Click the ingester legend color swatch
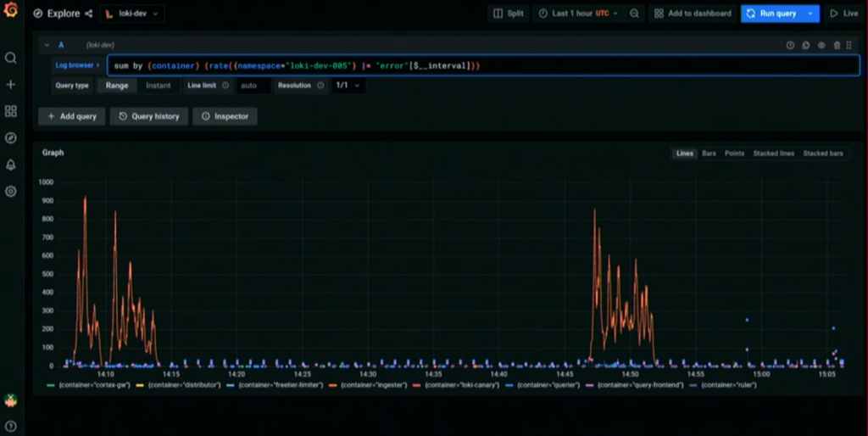The height and width of the screenshot is (436, 868). (332, 385)
